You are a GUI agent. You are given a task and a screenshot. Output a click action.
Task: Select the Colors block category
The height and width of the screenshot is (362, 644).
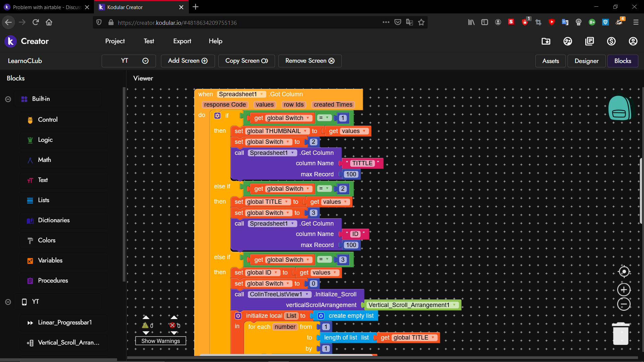click(x=47, y=240)
